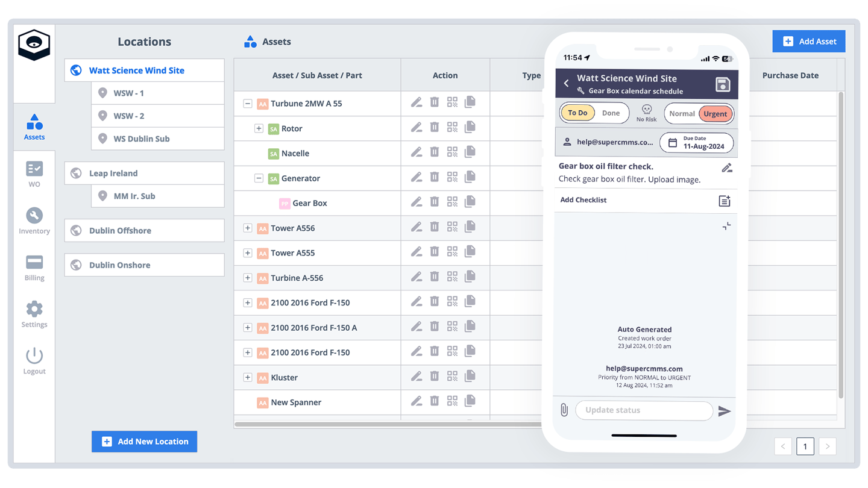
Task: Send the status update
Action: [x=725, y=411]
